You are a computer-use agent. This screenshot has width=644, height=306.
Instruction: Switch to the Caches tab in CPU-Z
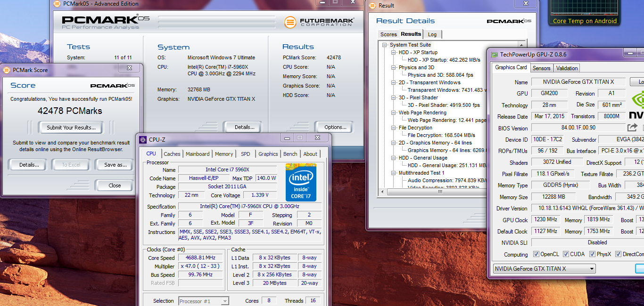click(172, 154)
